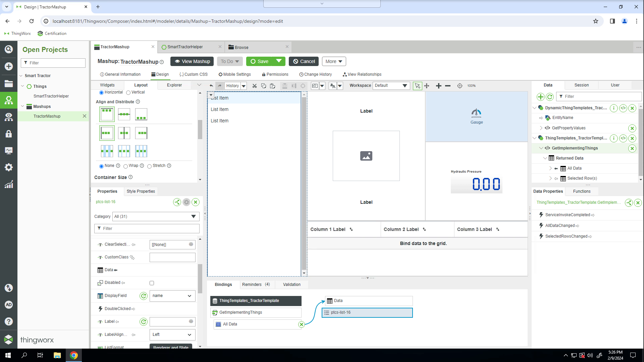This screenshot has width=644, height=362.
Task: Click the paste clipboard icon
Action: (x=272, y=86)
